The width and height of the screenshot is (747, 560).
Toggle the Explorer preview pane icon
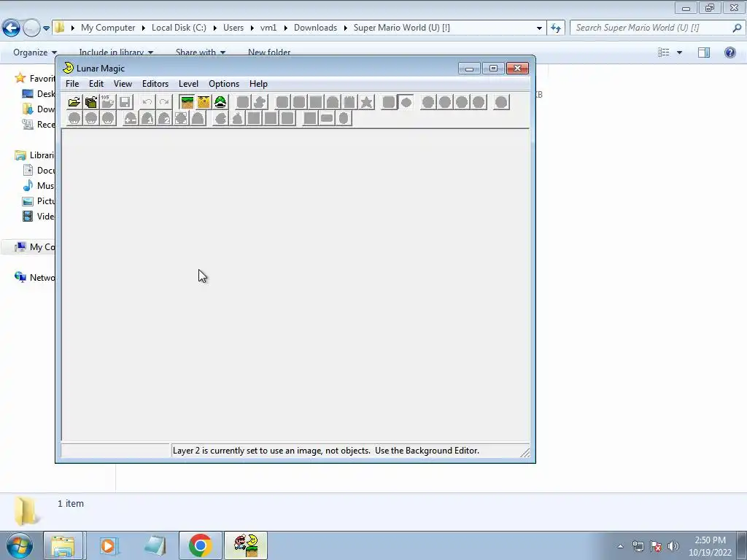pyautogui.click(x=704, y=52)
